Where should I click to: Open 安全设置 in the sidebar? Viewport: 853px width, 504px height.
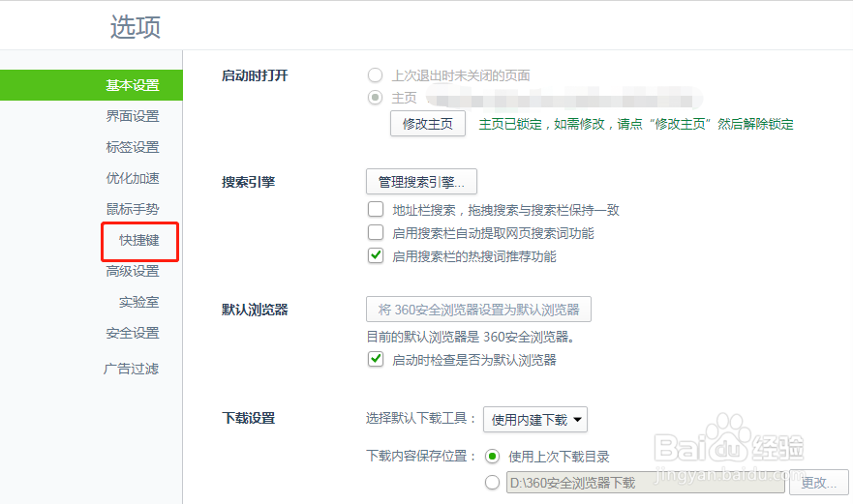[x=133, y=334]
